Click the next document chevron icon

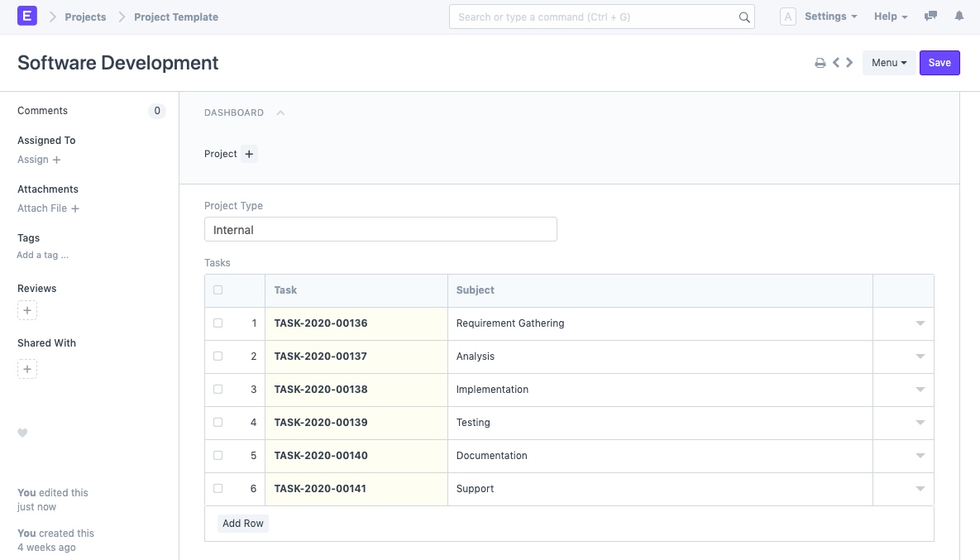click(x=849, y=62)
